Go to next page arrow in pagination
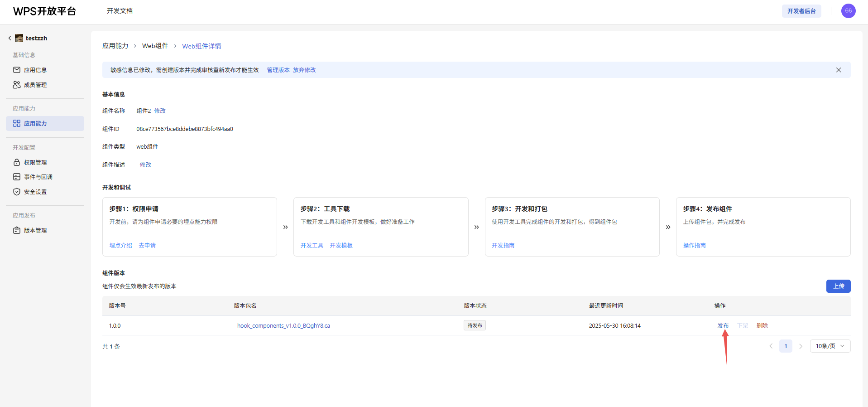 coord(801,346)
